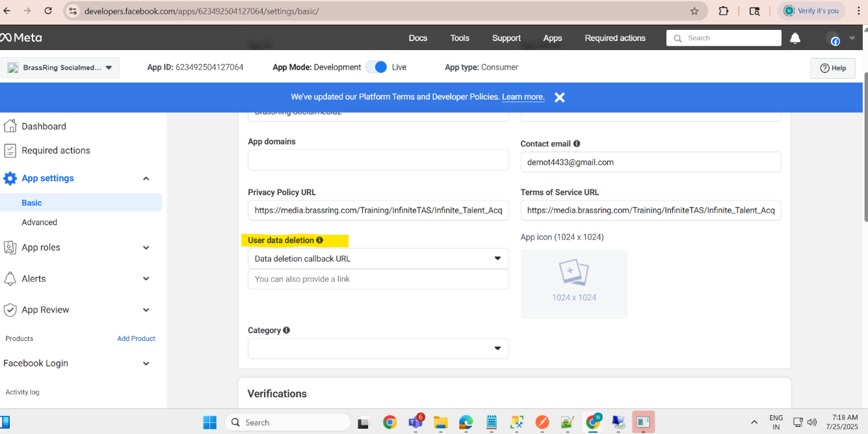This screenshot has height=434, width=868.
Task: Open notifications bell icon
Action: point(795,38)
